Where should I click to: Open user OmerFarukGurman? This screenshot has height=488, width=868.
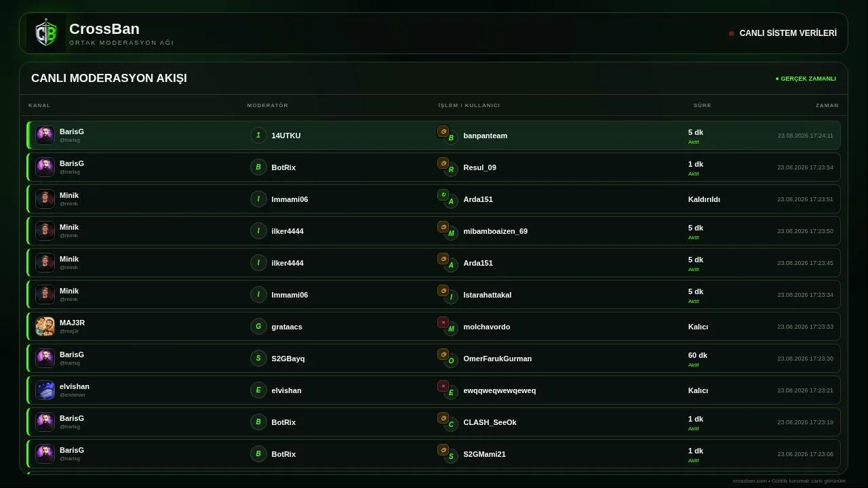pyautogui.click(x=497, y=359)
